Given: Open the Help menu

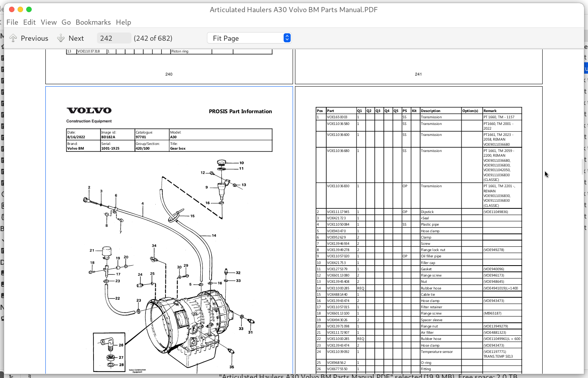Looking at the screenshot, I should [123, 22].
